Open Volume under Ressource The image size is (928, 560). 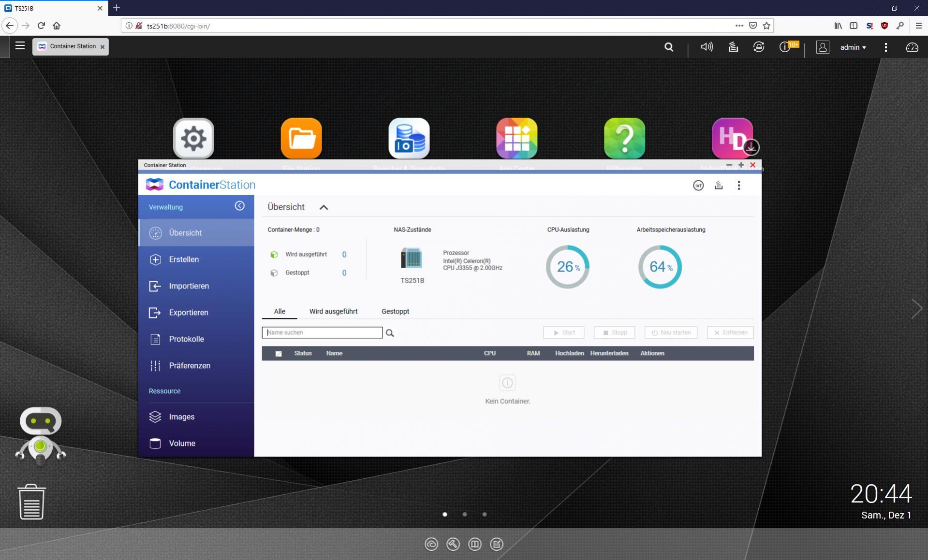(x=196, y=444)
